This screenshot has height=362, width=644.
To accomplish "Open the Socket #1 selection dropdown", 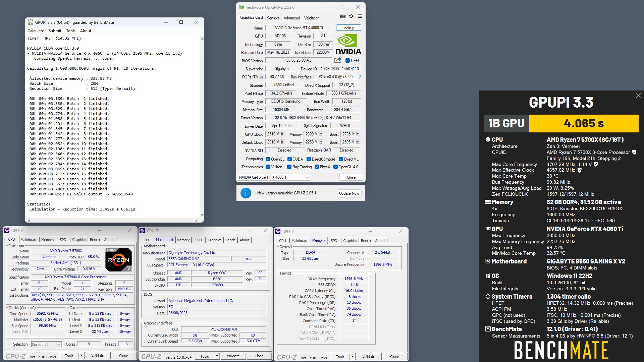I will point(46,344).
